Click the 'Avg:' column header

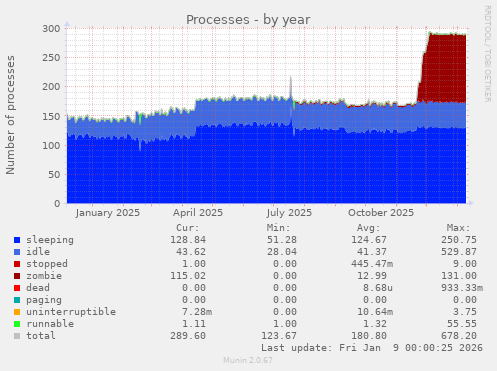[x=368, y=228]
